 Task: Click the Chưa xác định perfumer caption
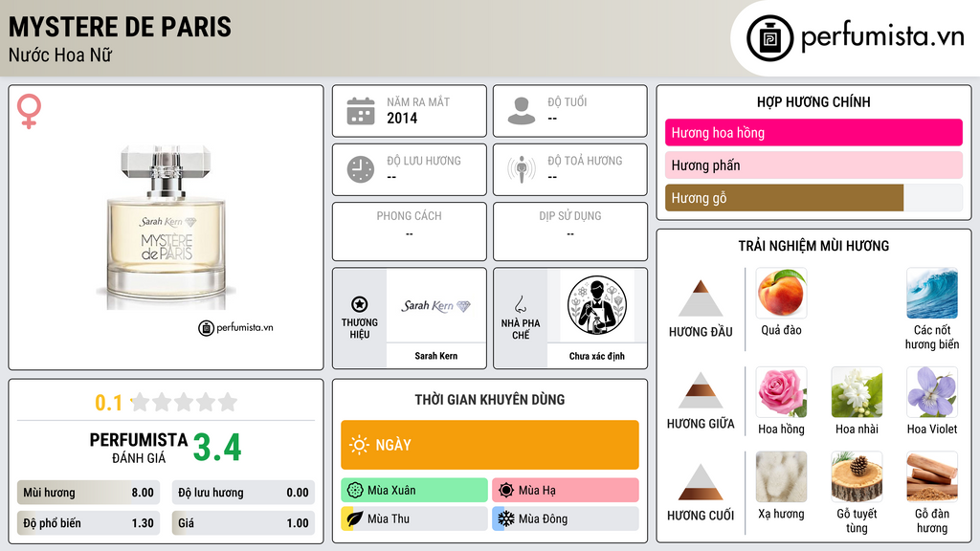(597, 356)
